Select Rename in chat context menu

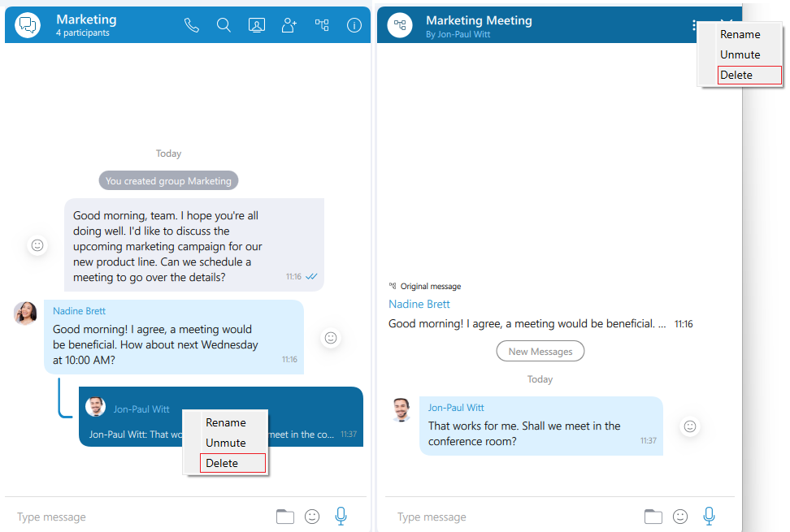(226, 422)
